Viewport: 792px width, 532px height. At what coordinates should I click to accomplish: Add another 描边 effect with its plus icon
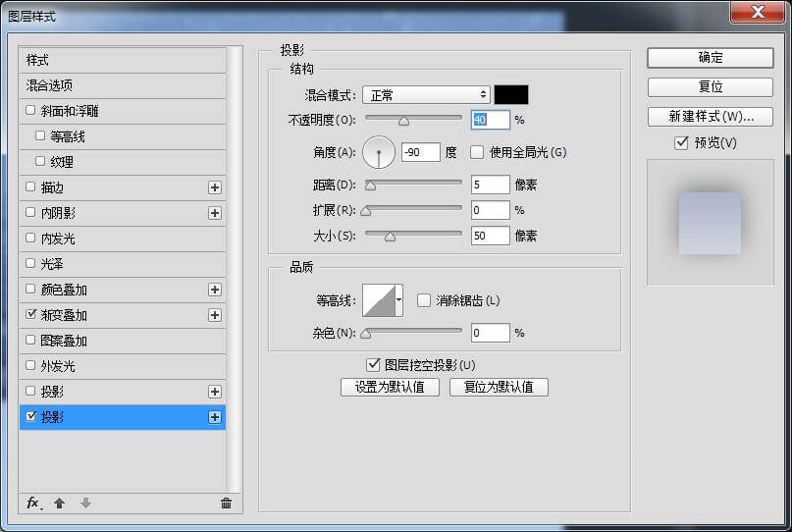(215, 187)
